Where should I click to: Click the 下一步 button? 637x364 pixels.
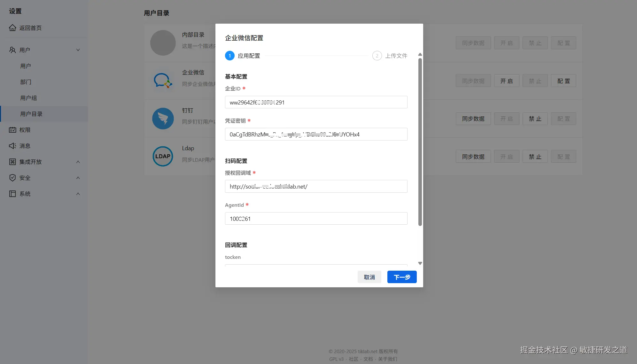pos(402,277)
